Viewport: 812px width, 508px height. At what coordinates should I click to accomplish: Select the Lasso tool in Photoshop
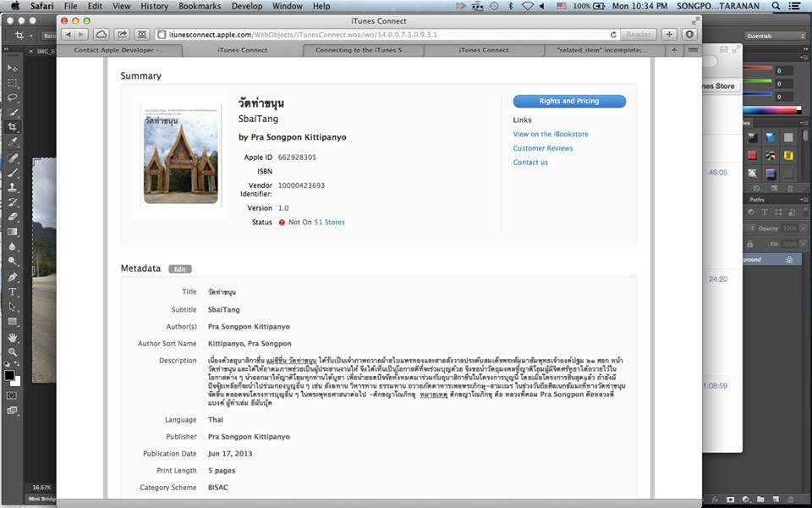click(13, 97)
